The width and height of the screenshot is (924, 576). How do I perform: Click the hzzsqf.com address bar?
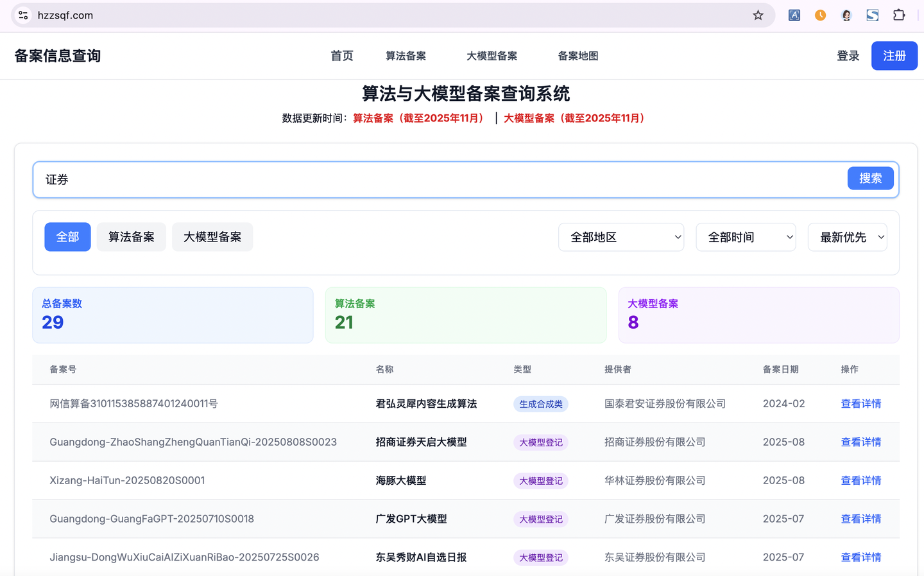pyautogui.click(x=393, y=15)
